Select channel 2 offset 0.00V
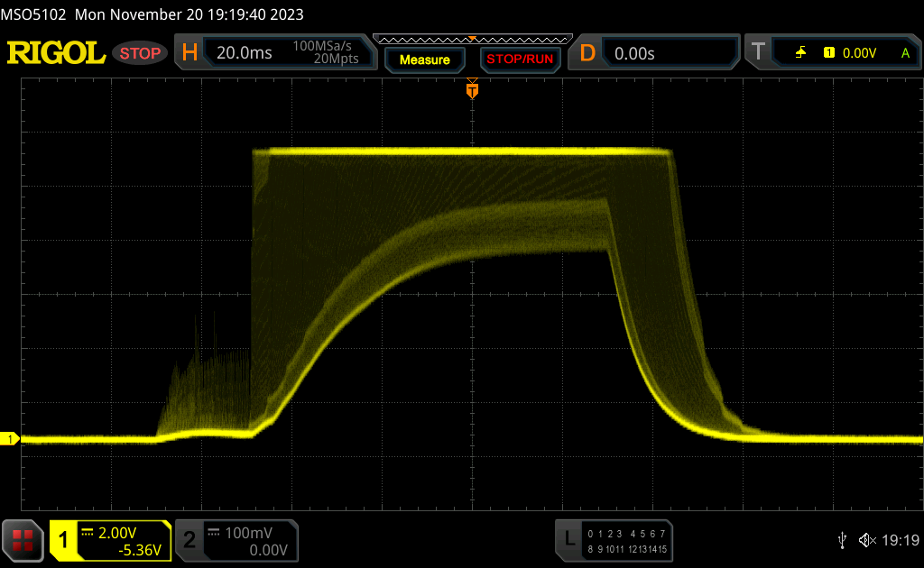 [268, 550]
